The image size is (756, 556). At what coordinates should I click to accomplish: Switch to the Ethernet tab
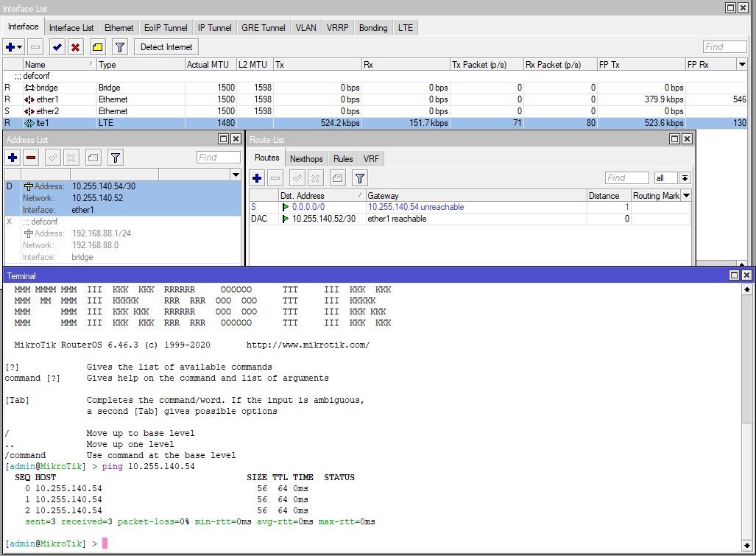point(119,28)
